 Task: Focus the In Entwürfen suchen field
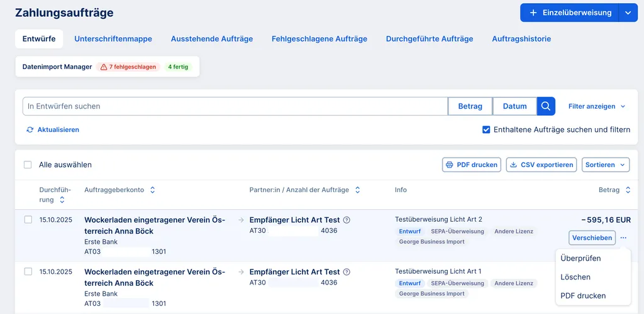click(235, 106)
